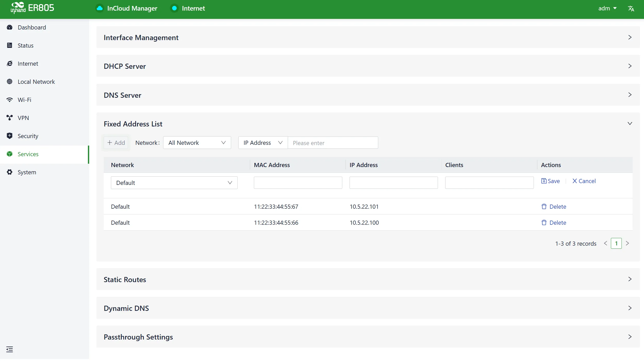This screenshot has height=361, width=644.
Task: Click the Internet status indicator icon
Action: point(174,8)
